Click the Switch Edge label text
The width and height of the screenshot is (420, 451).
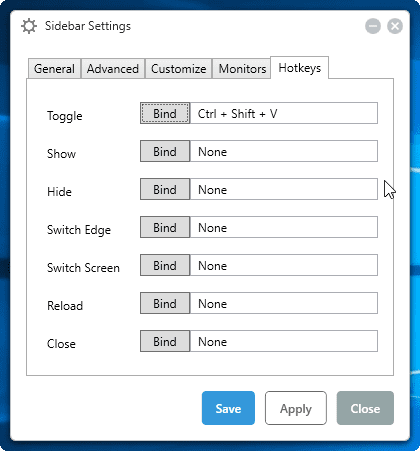coord(79,230)
